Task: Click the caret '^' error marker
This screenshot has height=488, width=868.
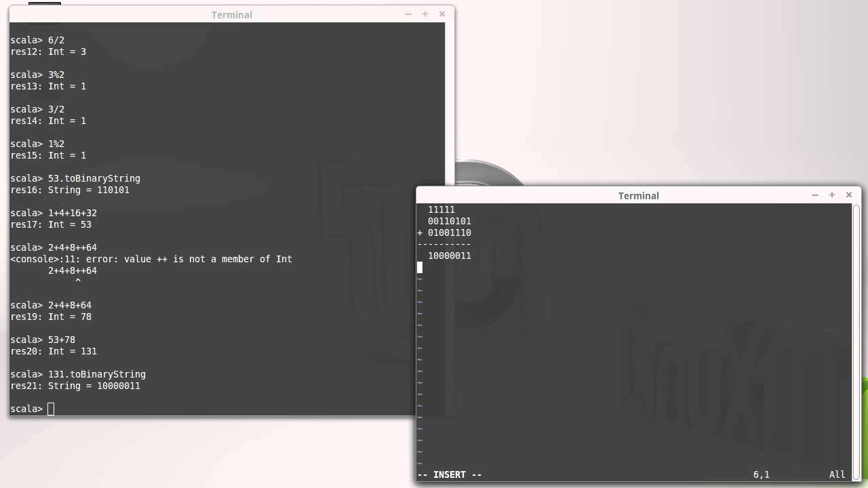Action: 78,281
